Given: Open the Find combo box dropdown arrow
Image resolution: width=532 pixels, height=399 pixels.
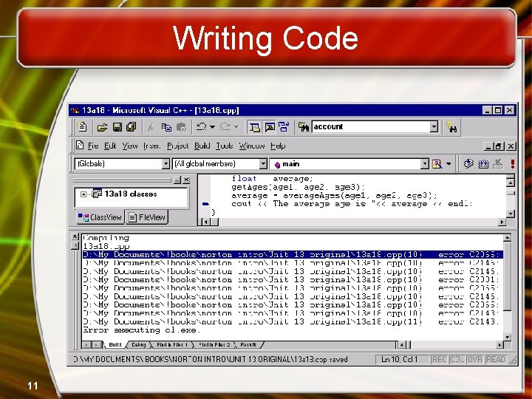Looking at the screenshot, I should [434, 127].
